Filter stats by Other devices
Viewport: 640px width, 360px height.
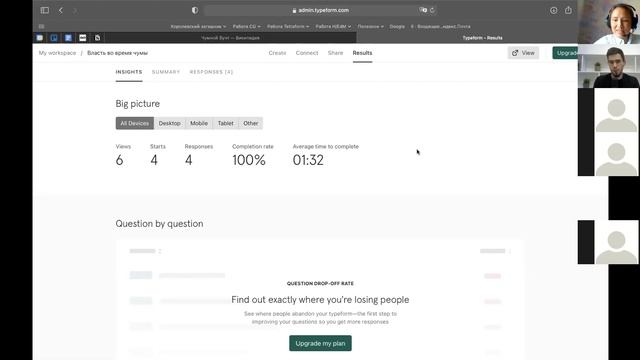point(251,123)
